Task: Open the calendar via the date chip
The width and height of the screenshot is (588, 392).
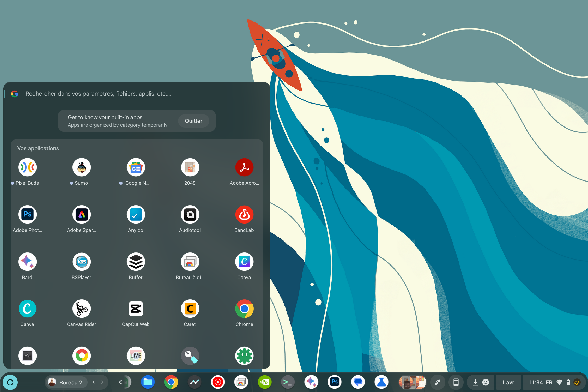Action: click(x=508, y=382)
